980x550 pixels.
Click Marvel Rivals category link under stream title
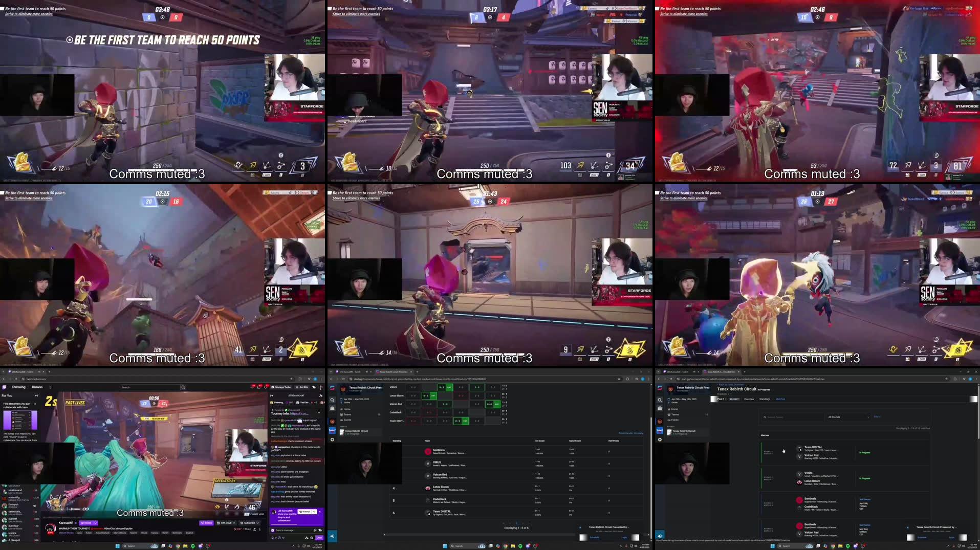point(66,533)
